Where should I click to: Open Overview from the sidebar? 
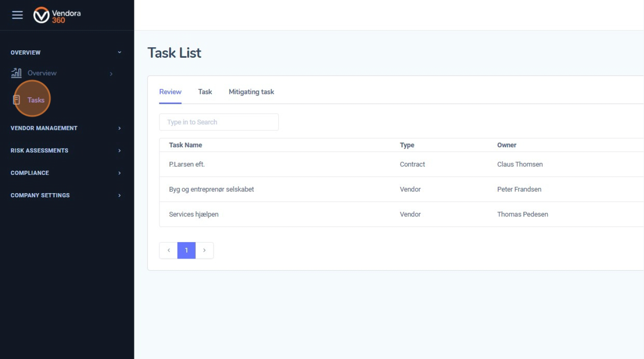(x=42, y=73)
